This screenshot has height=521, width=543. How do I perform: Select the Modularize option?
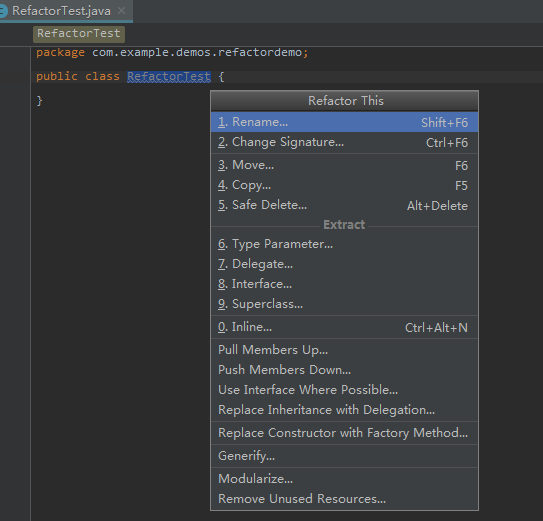[x=344, y=479]
